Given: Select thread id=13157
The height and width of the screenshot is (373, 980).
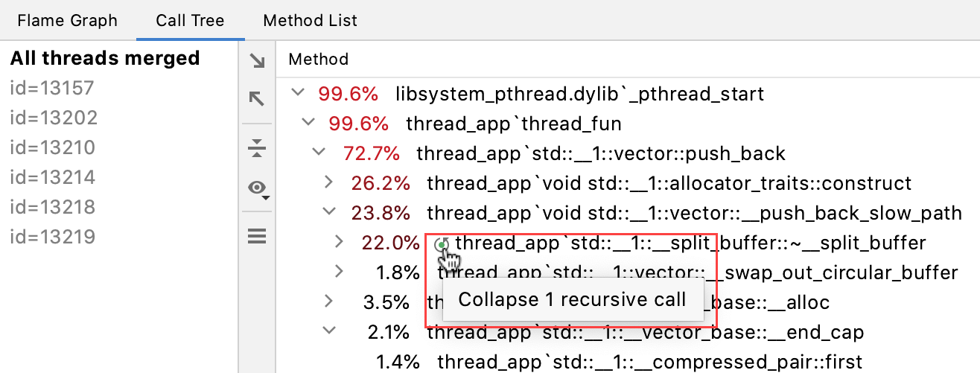Looking at the screenshot, I should 52,89.
